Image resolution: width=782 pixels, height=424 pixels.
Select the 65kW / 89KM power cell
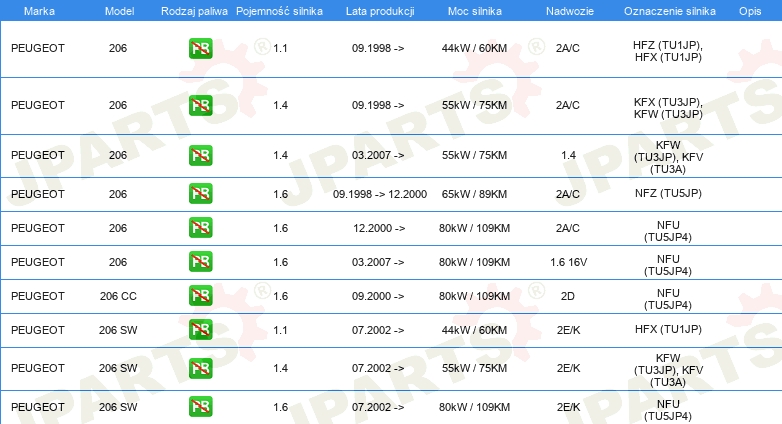point(474,194)
